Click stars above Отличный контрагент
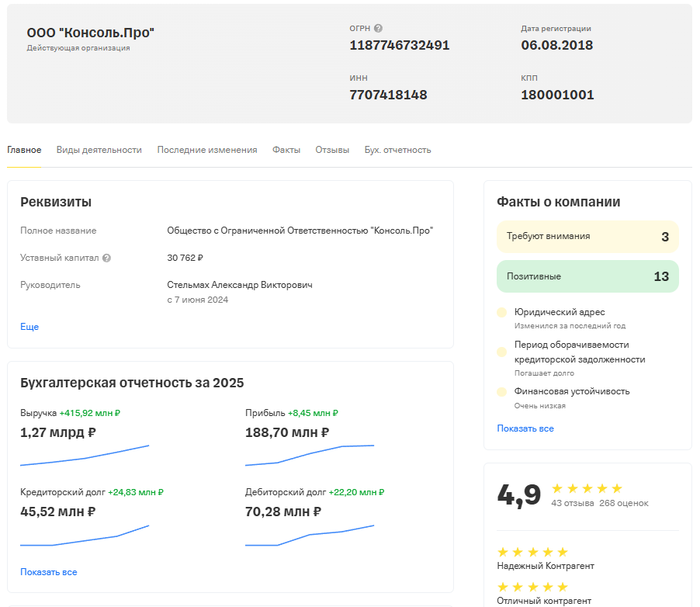 pos(532,587)
